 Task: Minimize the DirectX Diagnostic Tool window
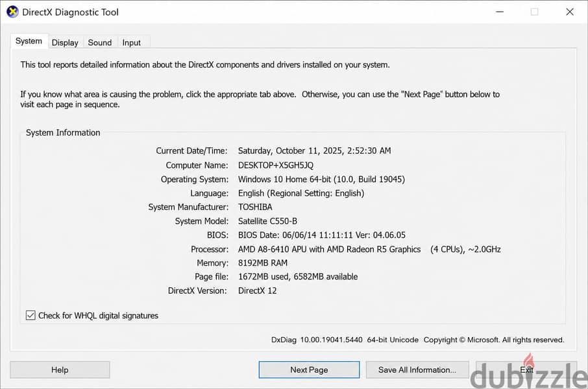(500, 12)
